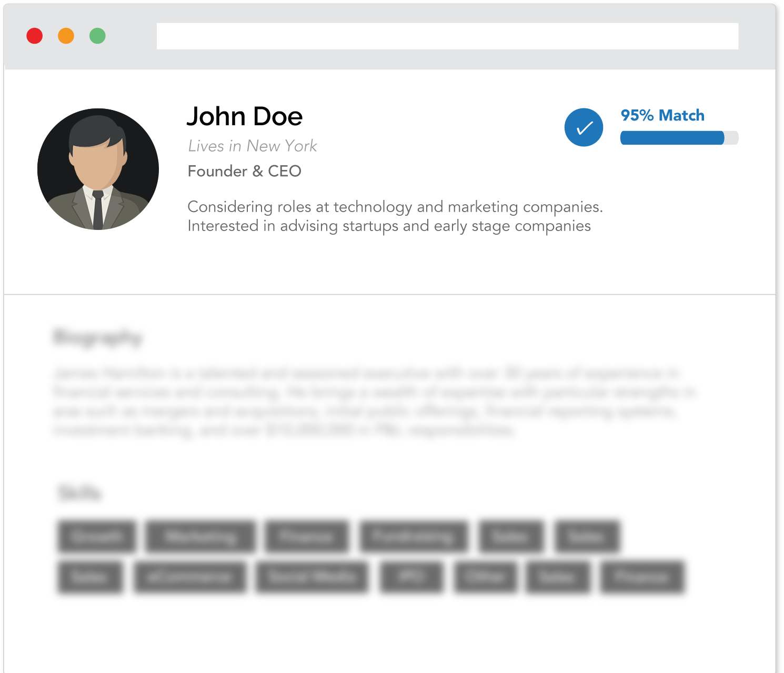Click the blue checkmark match badge
Viewport: 784px width, 673px height.
(x=583, y=127)
